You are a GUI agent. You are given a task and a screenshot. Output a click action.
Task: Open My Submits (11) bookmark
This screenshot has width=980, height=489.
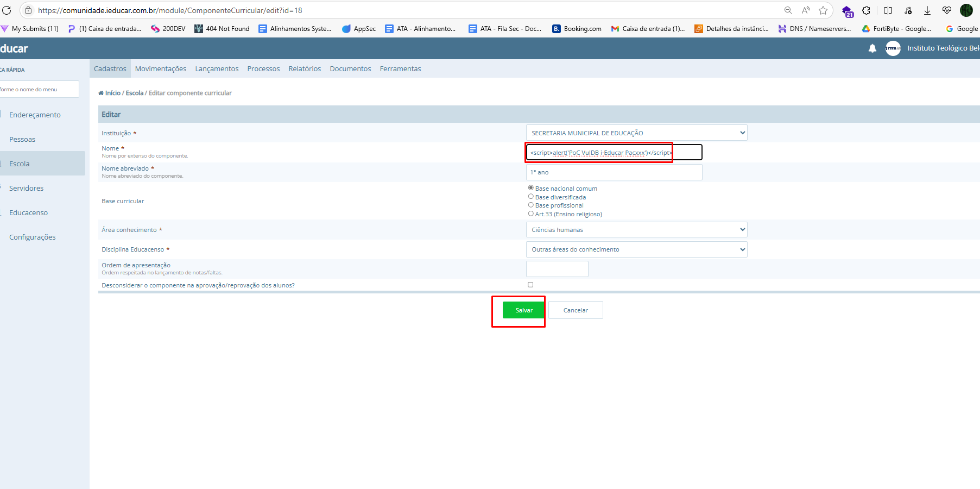click(30, 29)
